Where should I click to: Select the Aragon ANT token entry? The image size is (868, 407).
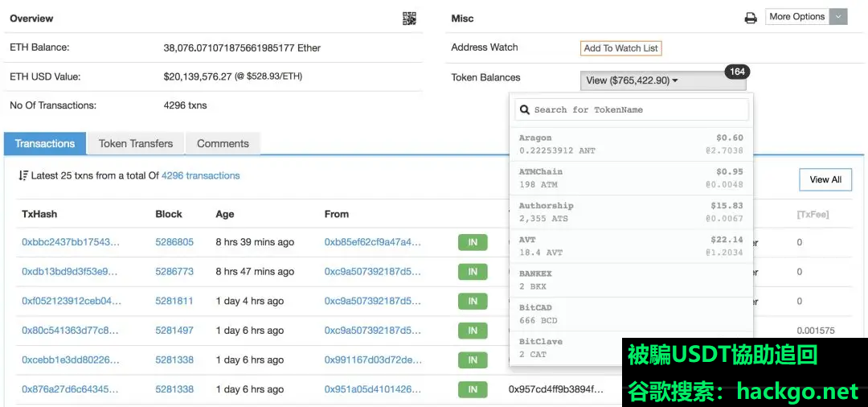coord(631,144)
